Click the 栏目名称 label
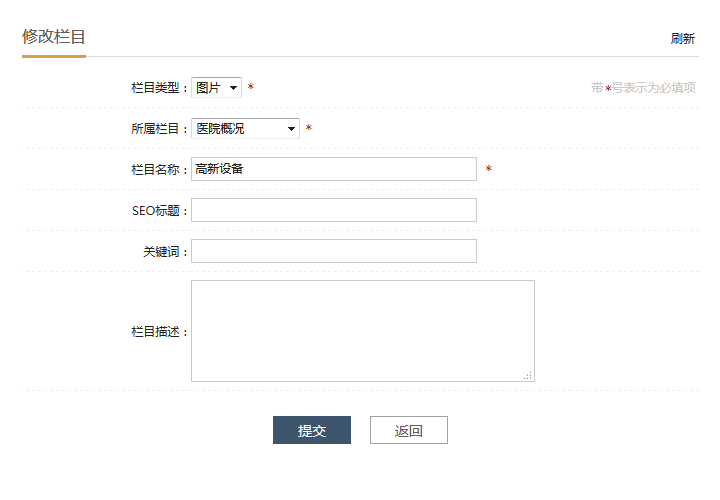The height and width of the screenshot is (500, 720). 158,170
